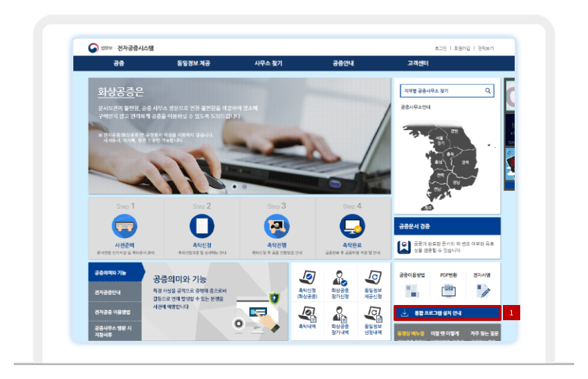Open the 사무소 찾기 menu
The height and width of the screenshot is (379, 588).
coord(268,64)
